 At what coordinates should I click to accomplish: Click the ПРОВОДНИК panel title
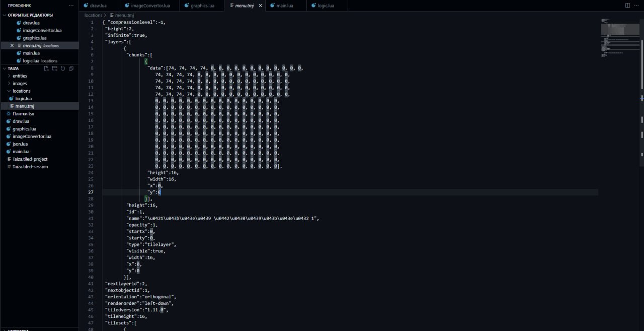(19, 6)
